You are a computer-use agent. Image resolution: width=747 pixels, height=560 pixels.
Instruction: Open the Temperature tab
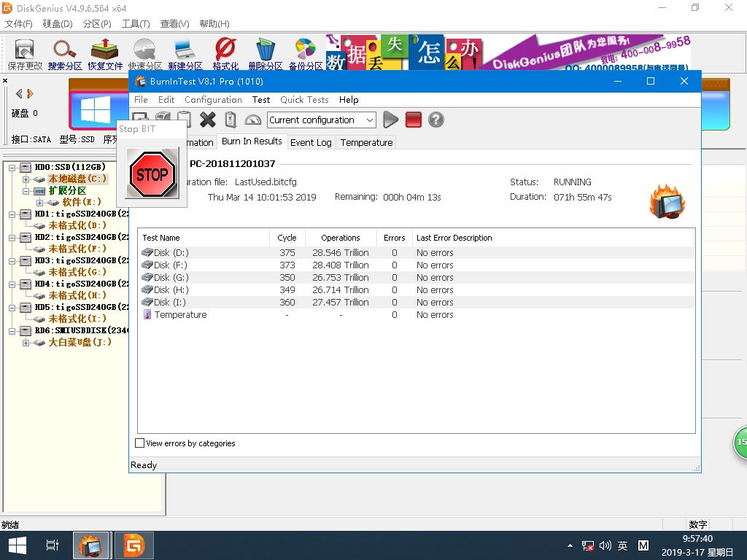366,142
